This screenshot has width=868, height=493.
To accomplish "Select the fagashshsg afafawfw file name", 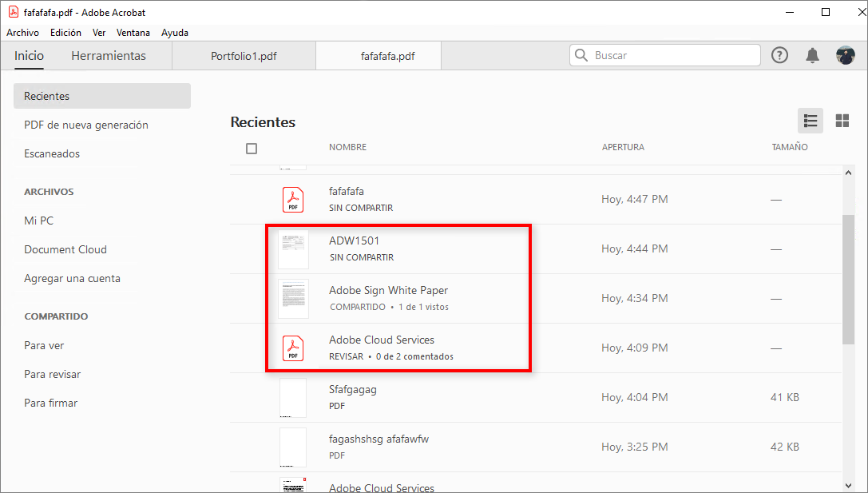I will click(x=379, y=439).
